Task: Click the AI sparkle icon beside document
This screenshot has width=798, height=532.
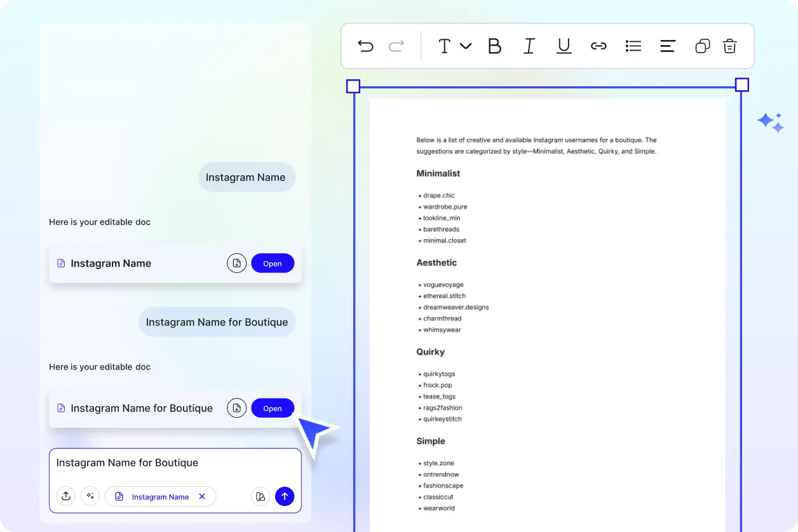Action: coord(770,122)
